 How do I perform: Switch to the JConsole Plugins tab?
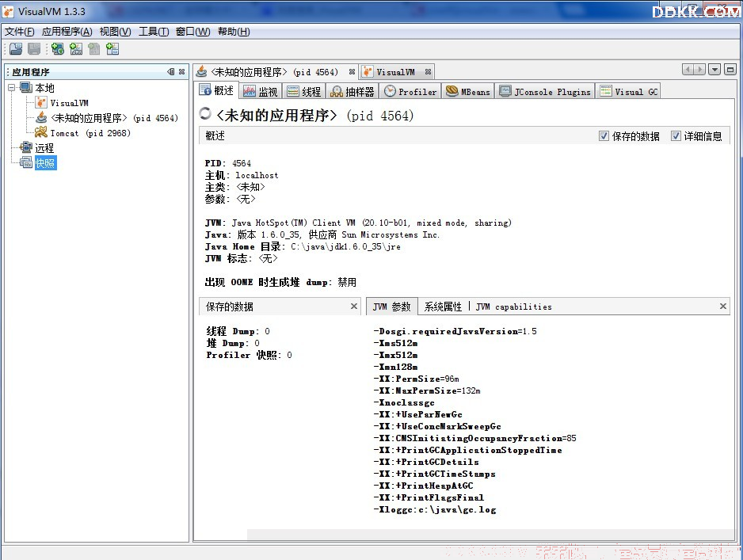click(546, 91)
